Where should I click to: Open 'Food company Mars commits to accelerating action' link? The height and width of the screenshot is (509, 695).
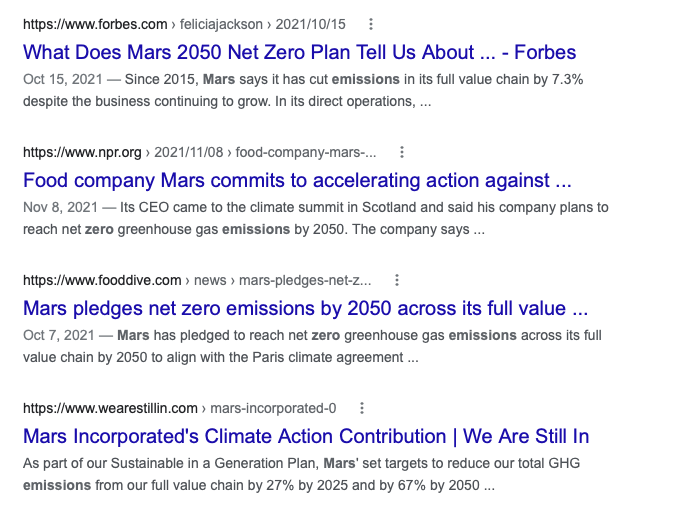click(297, 180)
